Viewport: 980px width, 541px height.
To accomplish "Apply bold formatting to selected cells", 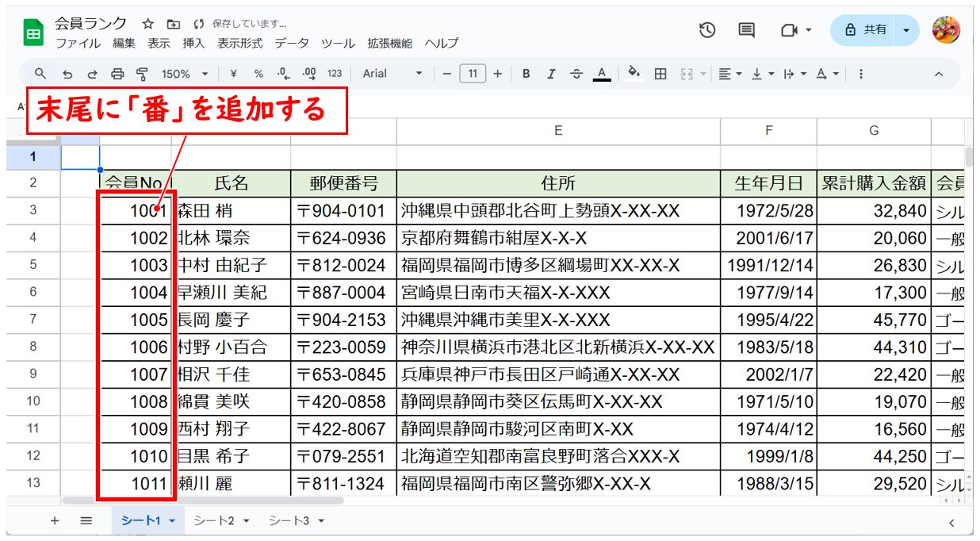I will coord(526,74).
